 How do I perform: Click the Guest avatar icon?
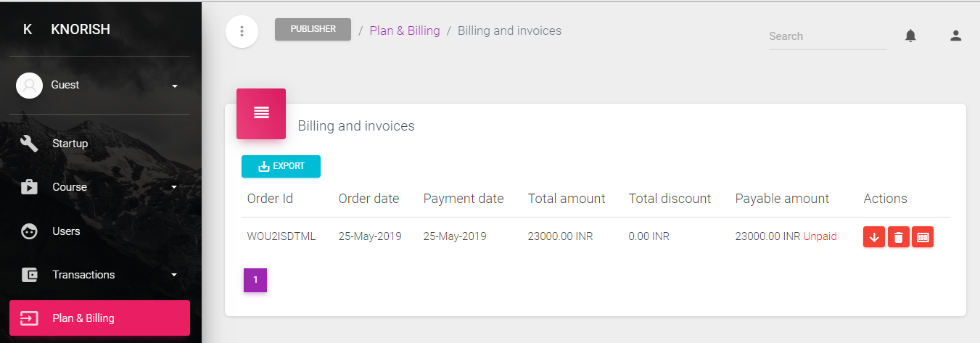coord(29,86)
